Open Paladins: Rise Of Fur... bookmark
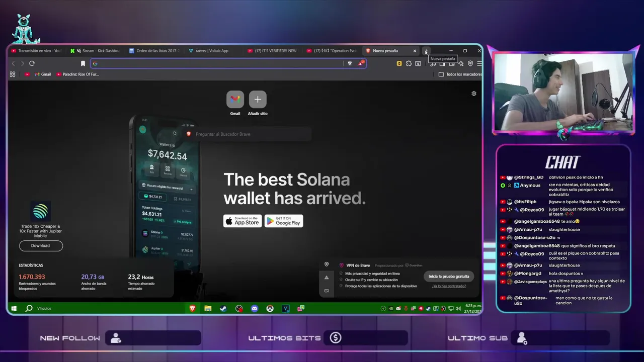 coord(78,74)
